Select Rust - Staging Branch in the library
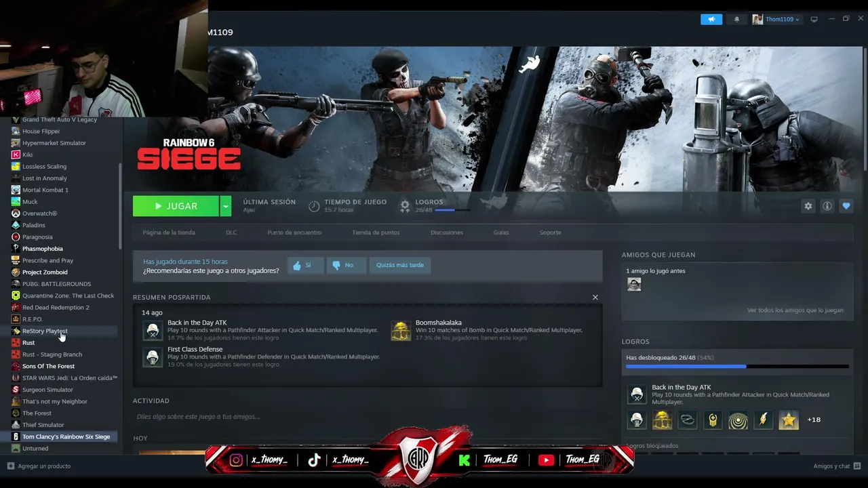The height and width of the screenshot is (488, 868). pyautogui.click(x=52, y=354)
